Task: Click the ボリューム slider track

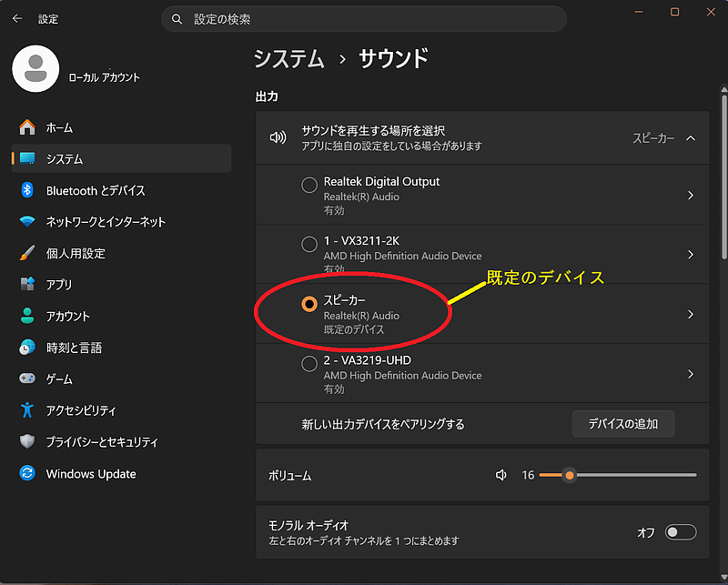Action: tap(618, 475)
